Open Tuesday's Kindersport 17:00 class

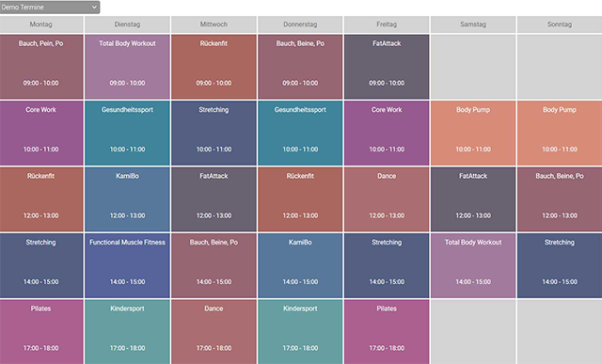[x=127, y=332]
